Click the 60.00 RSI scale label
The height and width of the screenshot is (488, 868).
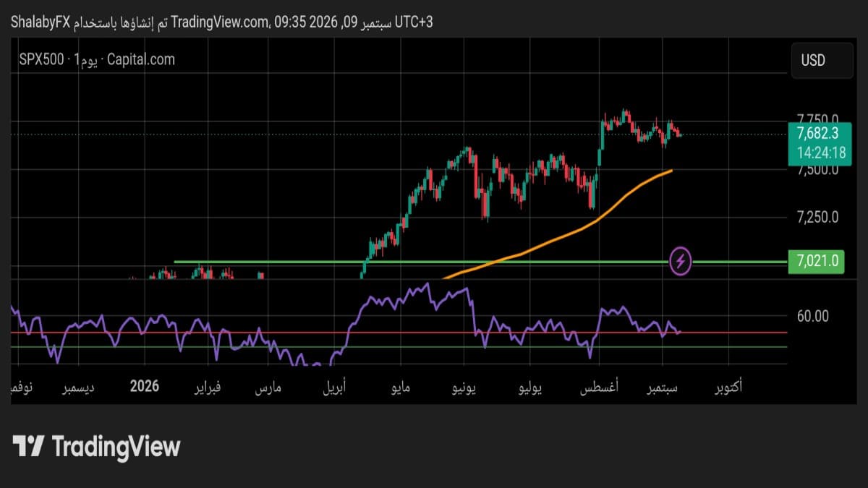(x=812, y=316)
